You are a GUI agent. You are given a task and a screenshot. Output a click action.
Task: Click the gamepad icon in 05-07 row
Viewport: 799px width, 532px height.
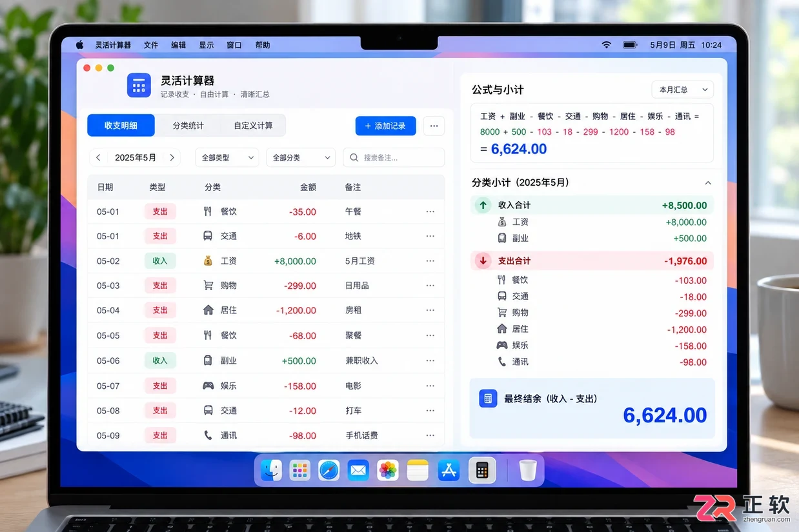coord(208,386)
